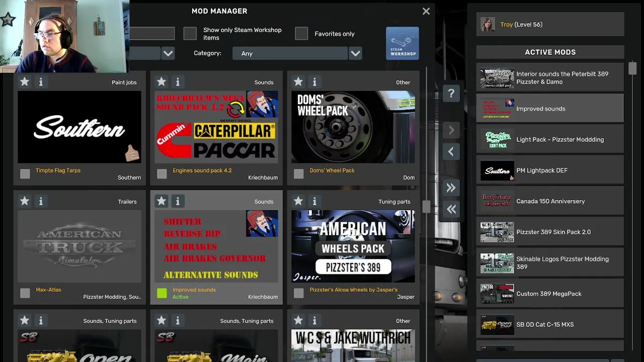Click the single right arrow activate button

click(451, 130)
